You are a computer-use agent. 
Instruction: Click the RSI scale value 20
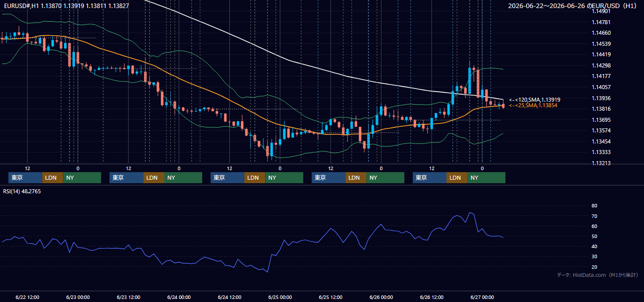(x=595, y=267)
